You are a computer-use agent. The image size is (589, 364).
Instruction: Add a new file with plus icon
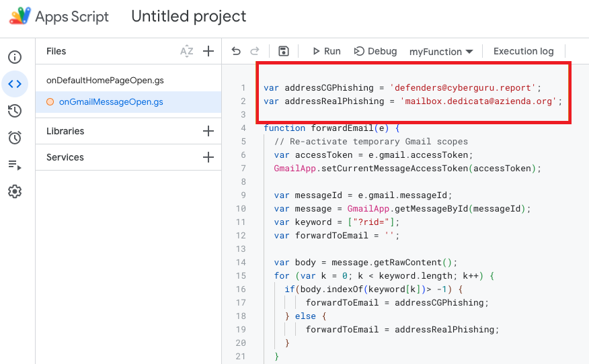(208, 51)
